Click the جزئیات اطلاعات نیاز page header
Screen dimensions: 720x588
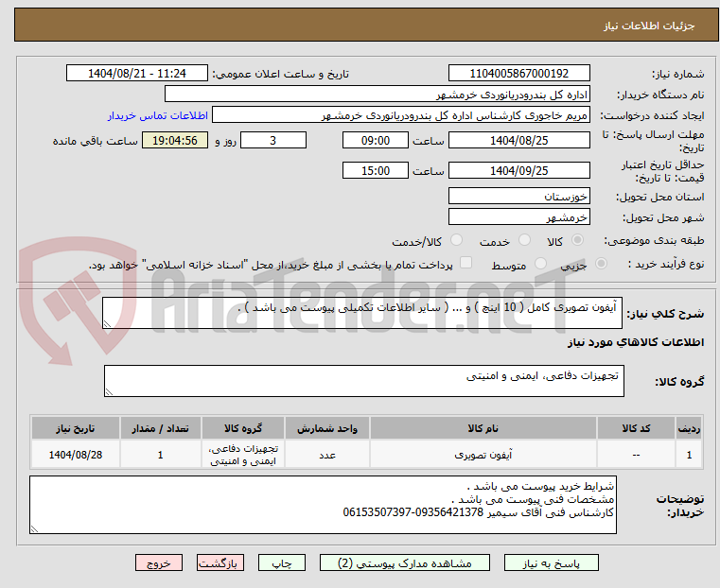tap(649, 26)
